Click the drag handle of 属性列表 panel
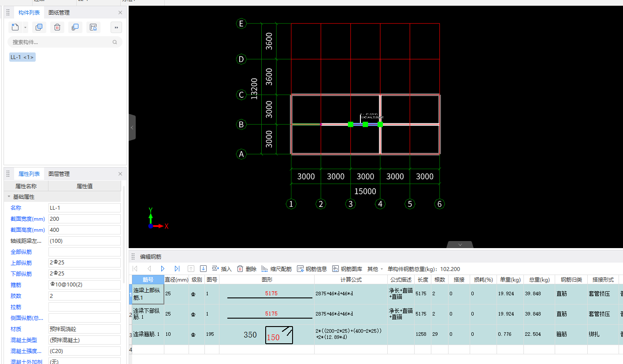Image resolution: width=623 pixels, height=364 pixels. point(8,174)
